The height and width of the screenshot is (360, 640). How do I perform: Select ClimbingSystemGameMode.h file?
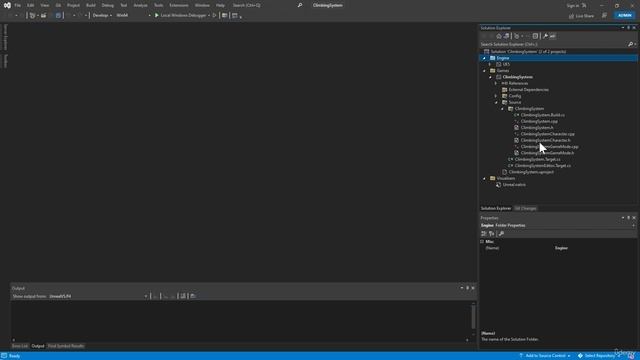point(547,153)
